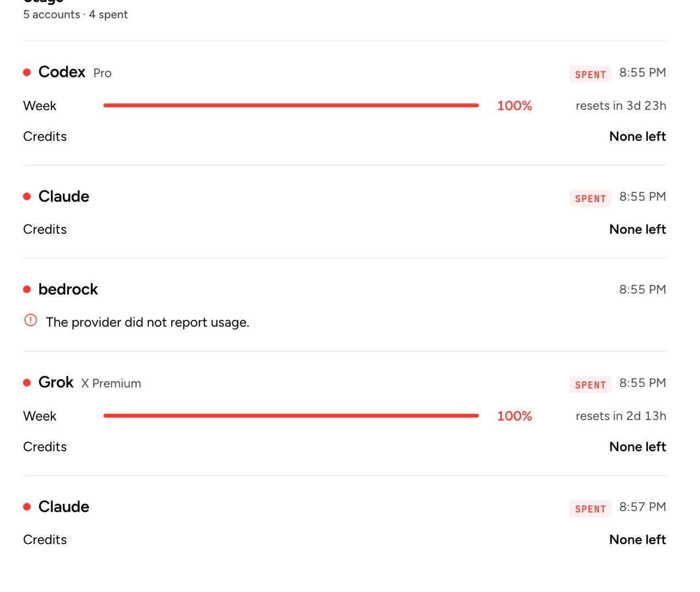The width and height of the screenshot is (700, 592).
Task: Click the red status dot beside Codex
Action: tap(27, 72)
